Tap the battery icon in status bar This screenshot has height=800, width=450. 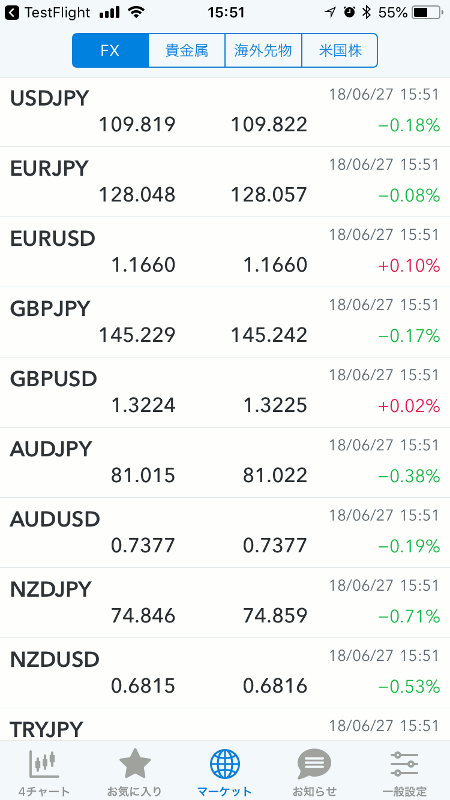(427, 12)
